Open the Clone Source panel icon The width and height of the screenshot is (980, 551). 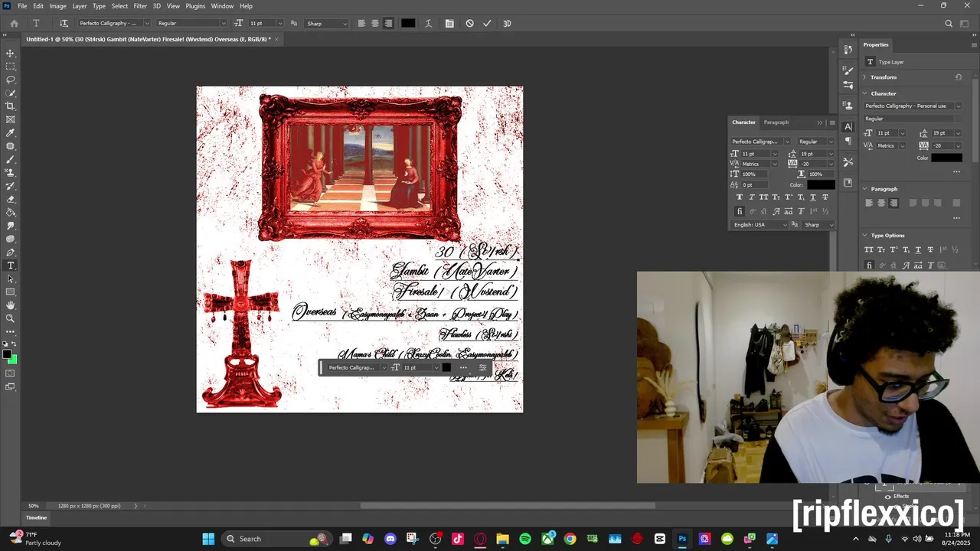848,106
